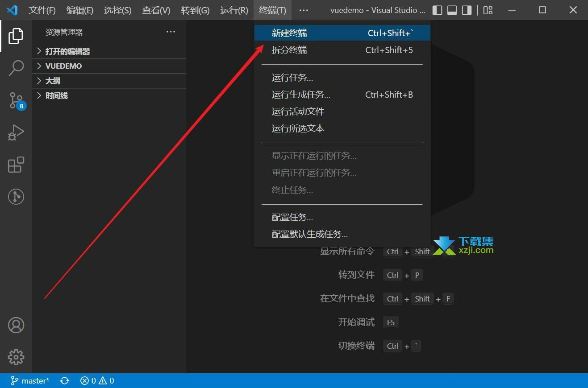This screenshot has width=588, height=388.
Task: Open the menu bar overflow ellipsis
Action: [304, 10]
